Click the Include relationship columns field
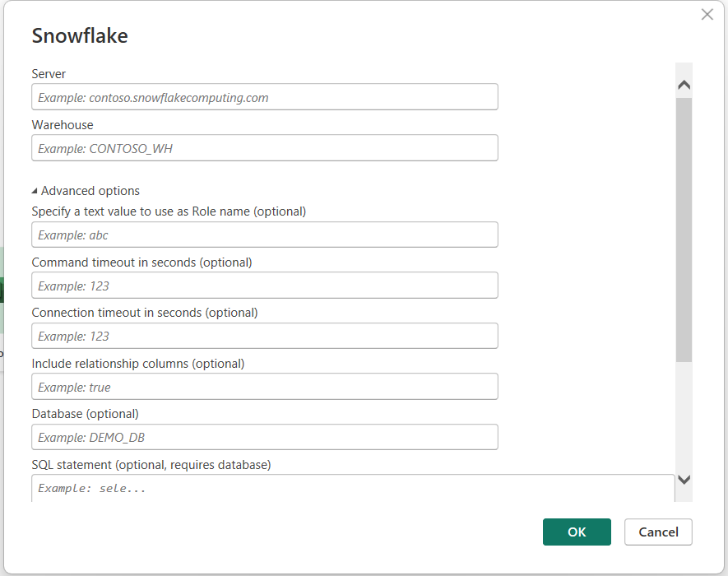This screenshot has height=576, width=728. click(x=265, y=387)
